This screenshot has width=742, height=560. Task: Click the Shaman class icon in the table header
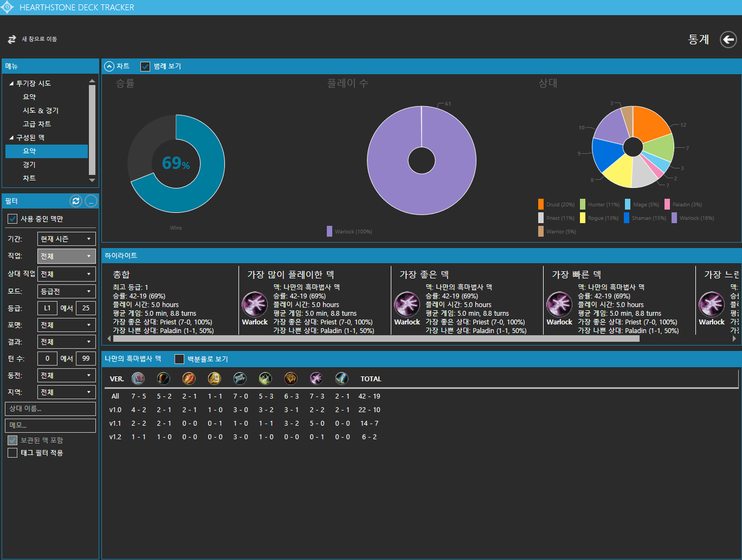point(291,379)
